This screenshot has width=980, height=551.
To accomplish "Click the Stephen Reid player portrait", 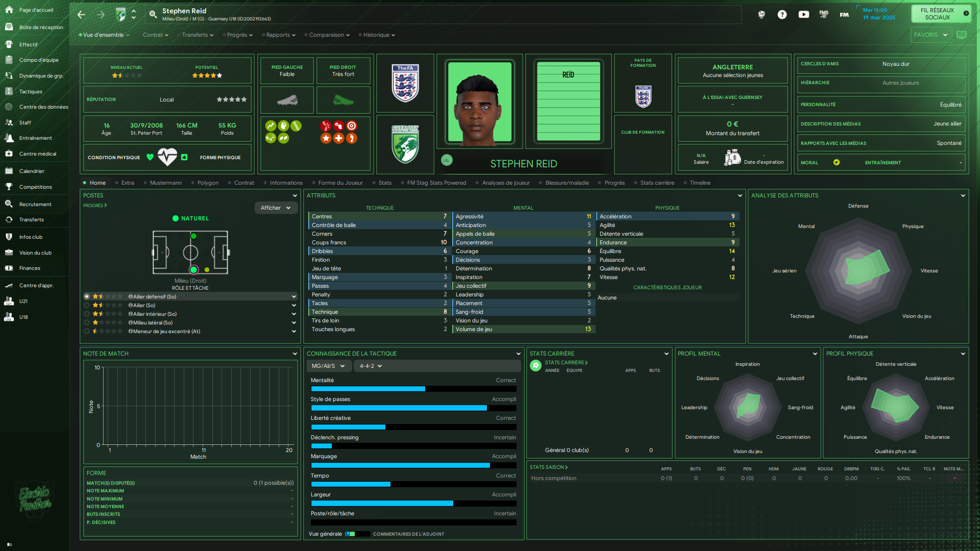I will 479,102.
